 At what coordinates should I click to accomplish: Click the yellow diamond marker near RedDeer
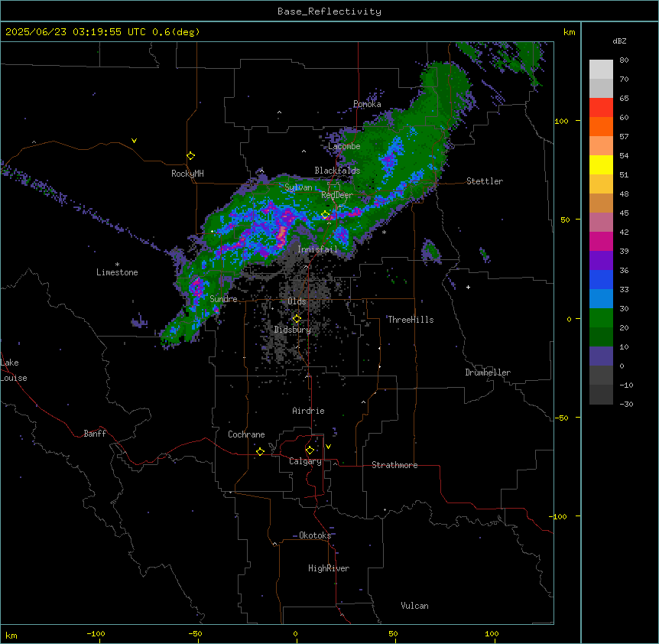click(x=326, y=214)
